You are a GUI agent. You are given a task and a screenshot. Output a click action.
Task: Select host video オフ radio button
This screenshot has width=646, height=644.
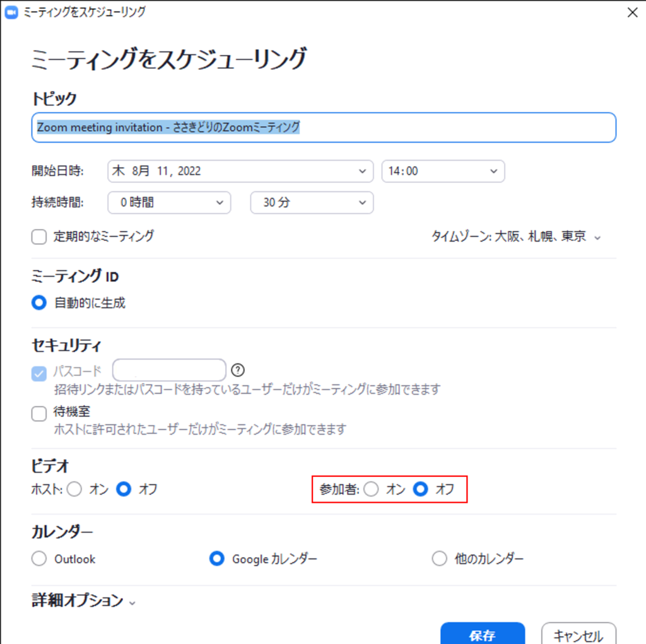point(124,489)
